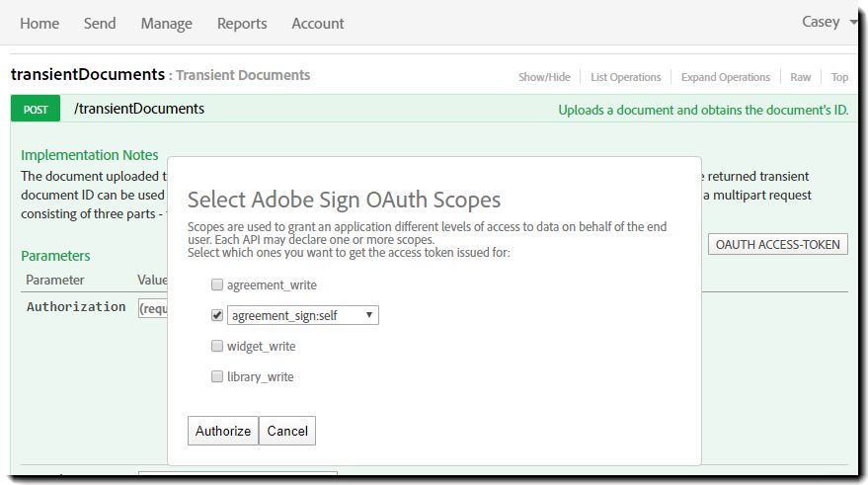
Task: Enable the library_write scope checkbox
Action: click(217, 376)
